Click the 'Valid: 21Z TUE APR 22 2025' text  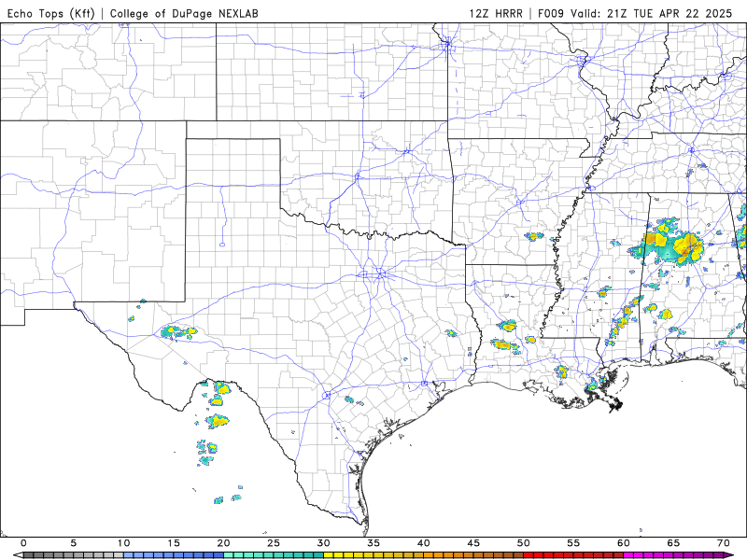(x=651, y=13)
